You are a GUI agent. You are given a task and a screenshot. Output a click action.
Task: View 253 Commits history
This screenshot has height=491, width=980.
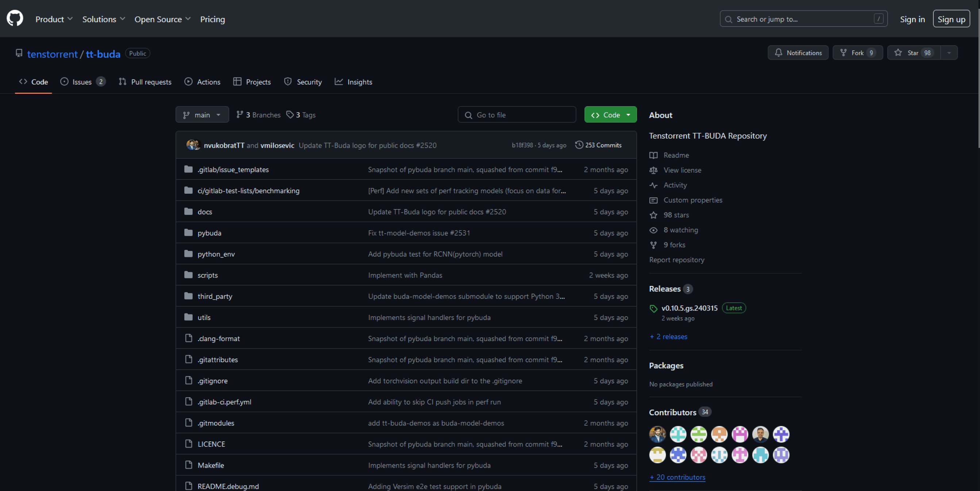click(x=598, y=145)
